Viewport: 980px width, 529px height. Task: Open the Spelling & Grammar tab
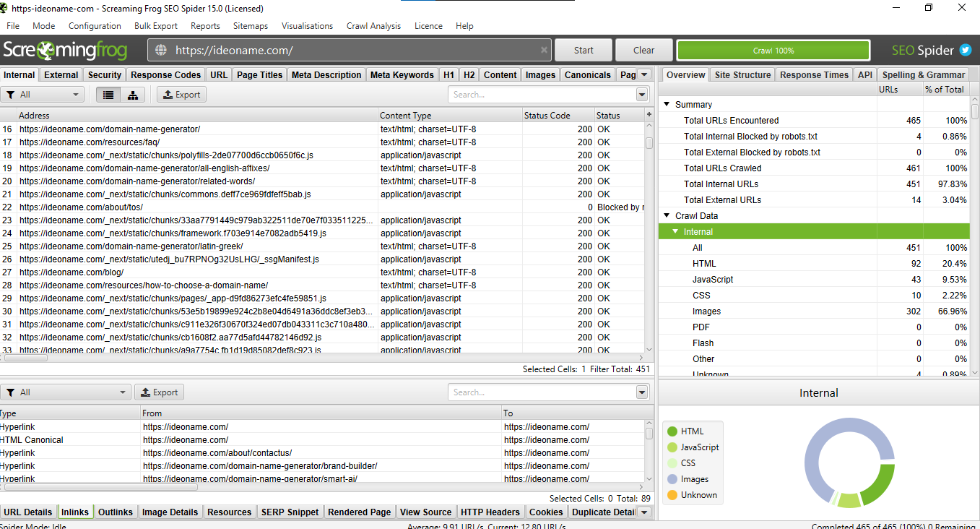pyautogui.click(x=924, y=74)
